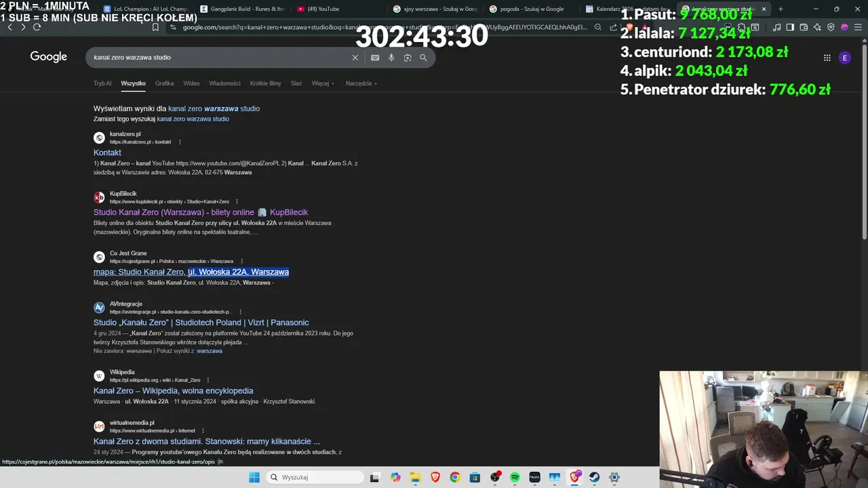Open the mapa: Studio Kanał Zero result
Image resolution: width=868 pixels, height=488 pixels.
coord(191,272)
